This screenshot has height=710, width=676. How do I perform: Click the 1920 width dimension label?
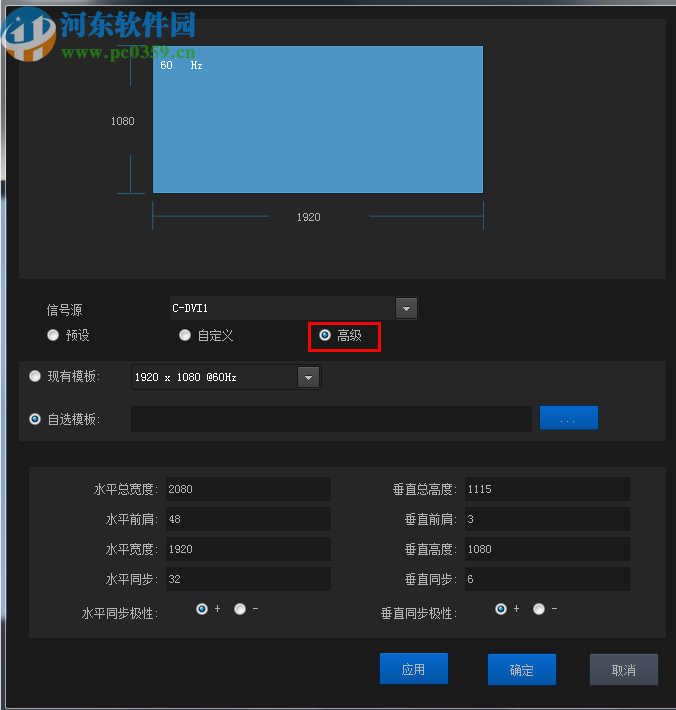click(x=309, y=217)
